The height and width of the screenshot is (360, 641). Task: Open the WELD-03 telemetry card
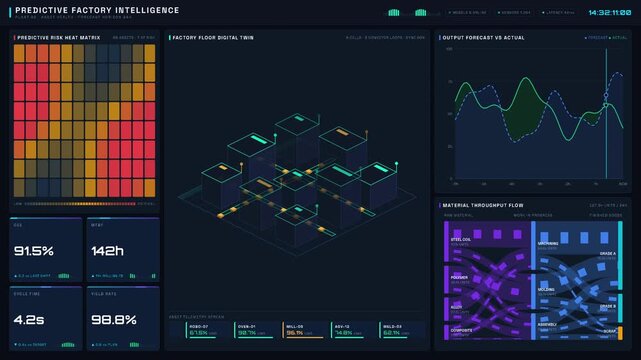click(401, 330)
